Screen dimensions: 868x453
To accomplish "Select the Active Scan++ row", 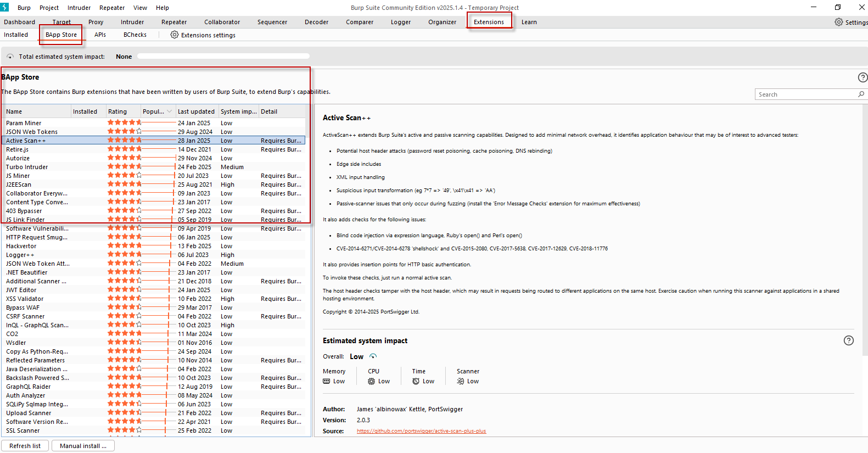I will pyautogui.click(x=154, y=141).
